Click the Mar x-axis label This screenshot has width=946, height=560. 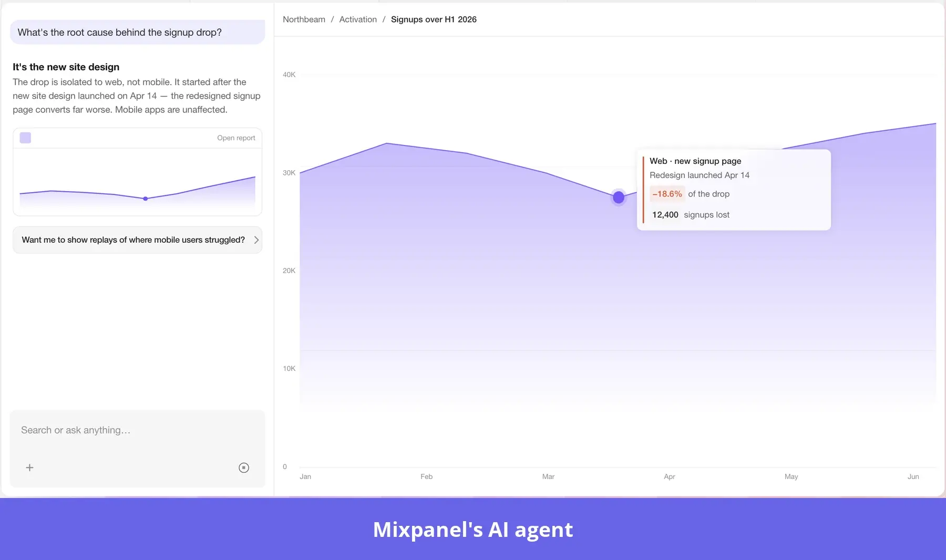coord(548,476)
